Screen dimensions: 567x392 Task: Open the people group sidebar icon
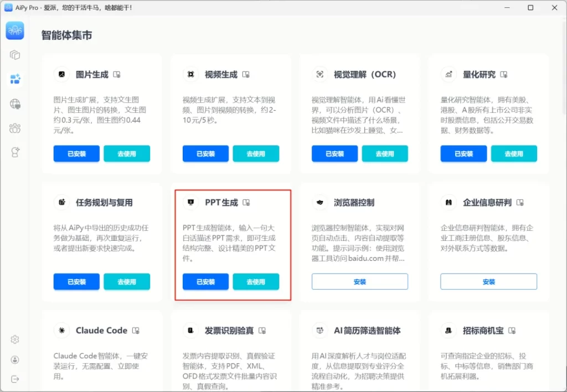pos(15,128)
